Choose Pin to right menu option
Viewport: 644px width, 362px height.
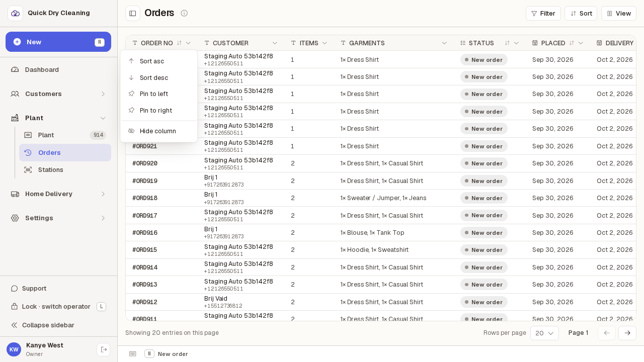159,110
